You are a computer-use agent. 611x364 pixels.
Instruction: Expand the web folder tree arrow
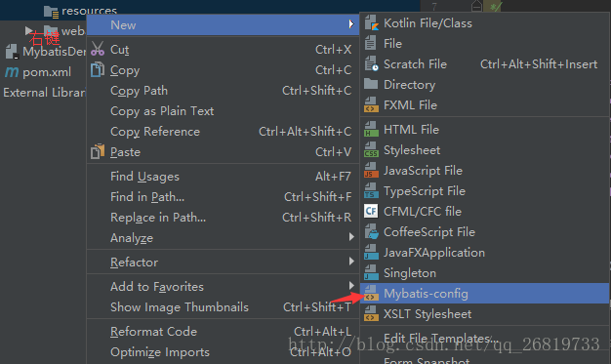coord(28,30)
